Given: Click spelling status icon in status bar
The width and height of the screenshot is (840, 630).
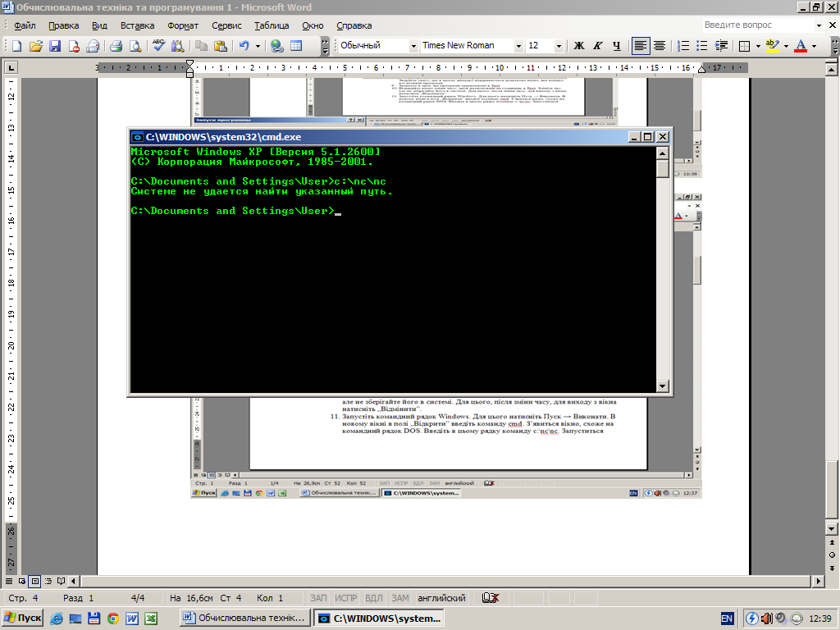Looking at the screenshot, I should coord(491,598).
